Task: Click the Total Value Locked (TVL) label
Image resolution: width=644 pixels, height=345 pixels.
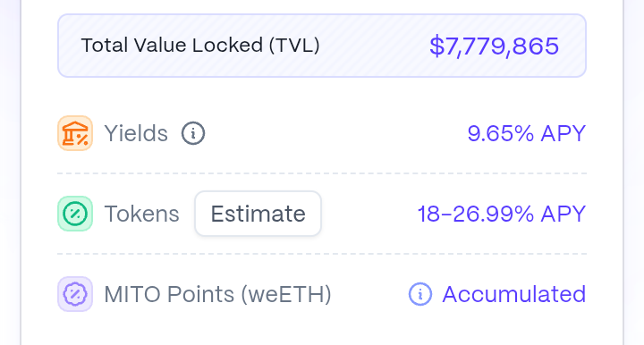Action: [200, 45]
